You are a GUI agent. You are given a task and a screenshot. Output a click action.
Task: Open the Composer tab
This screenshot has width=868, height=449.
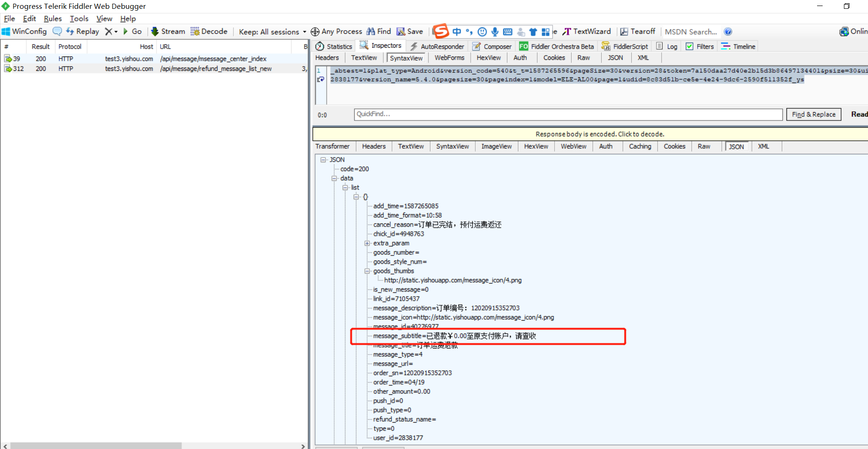[x=492, y=46]
